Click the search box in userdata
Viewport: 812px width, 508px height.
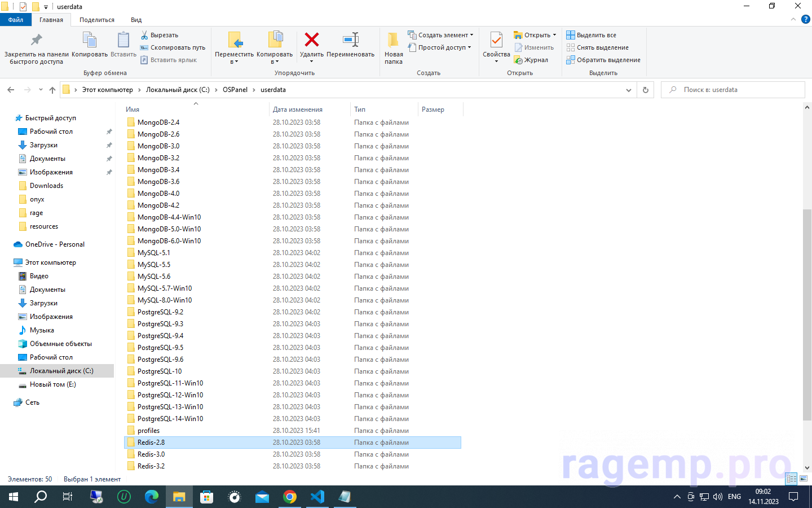click(x=733, y=90)
